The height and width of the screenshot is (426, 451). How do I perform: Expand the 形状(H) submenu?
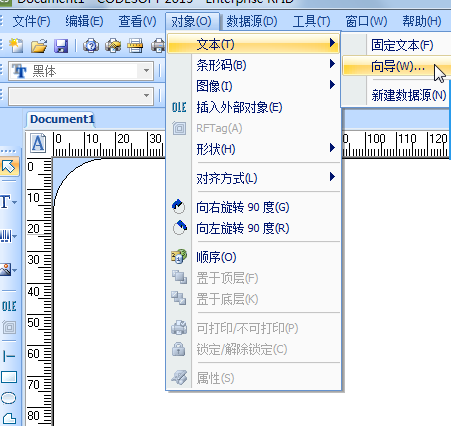click(253, 149)
